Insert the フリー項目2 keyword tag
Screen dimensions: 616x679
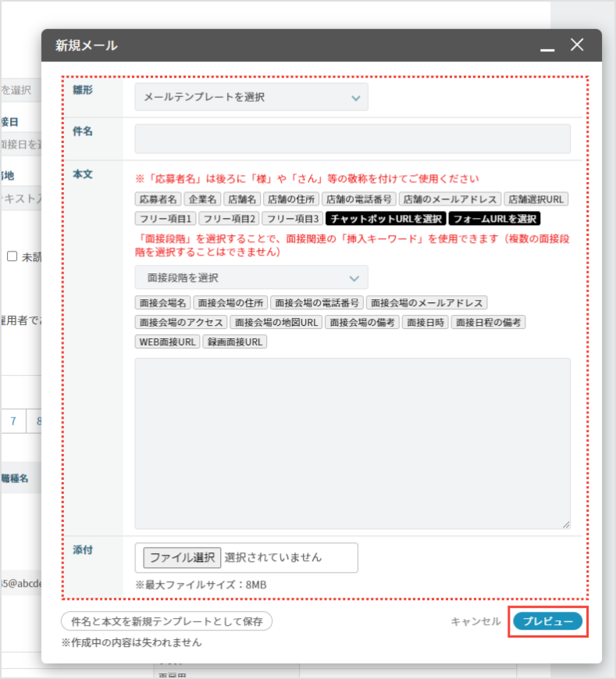pos(229,219)
